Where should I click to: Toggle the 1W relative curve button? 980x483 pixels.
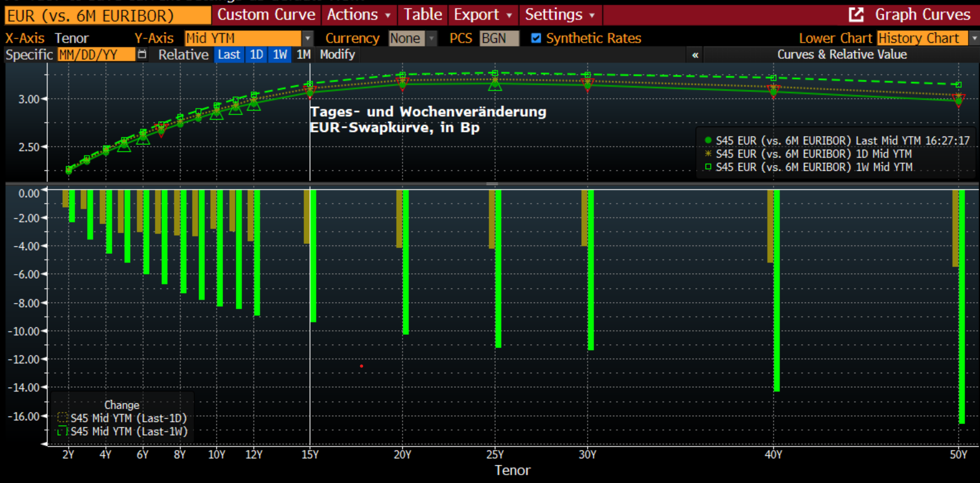(x=280, y=55)
